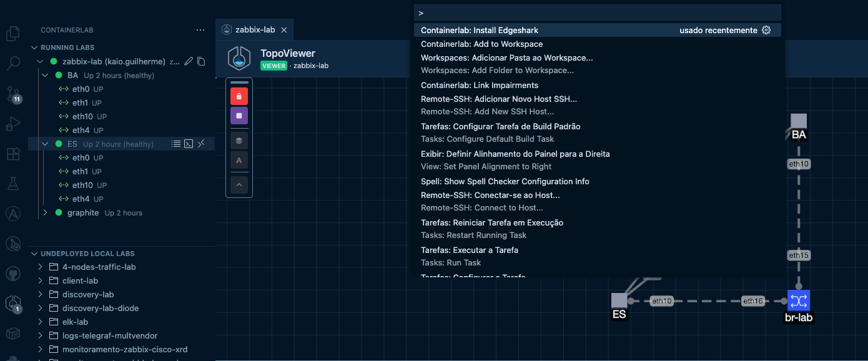
Task: Click the logs list icon on ES row
Action: click(x=176, y=144)
